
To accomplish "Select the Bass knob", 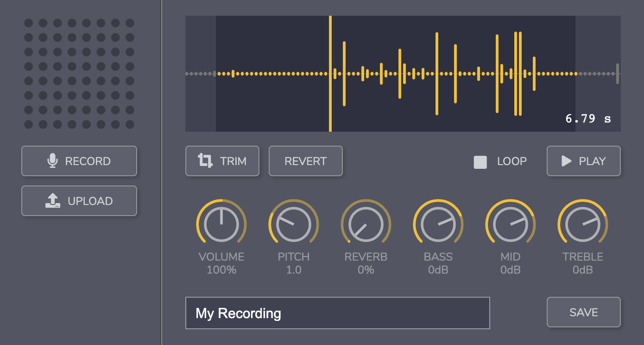I will [x=438, y=224].
